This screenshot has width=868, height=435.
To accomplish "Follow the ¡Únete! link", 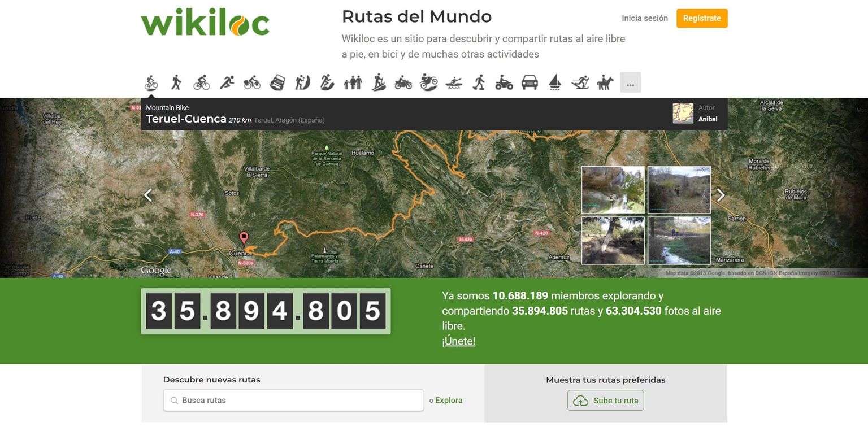I will point(458,341).
